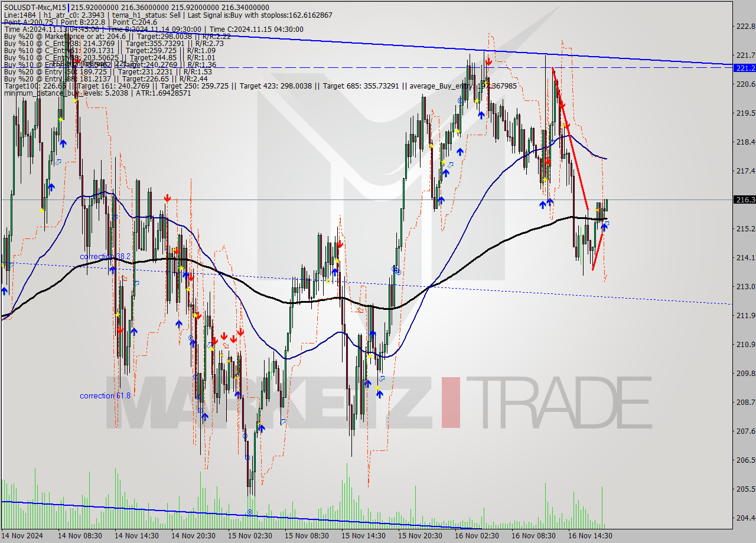
Task: Click the 221.7 price axis label
Action: 746,55
